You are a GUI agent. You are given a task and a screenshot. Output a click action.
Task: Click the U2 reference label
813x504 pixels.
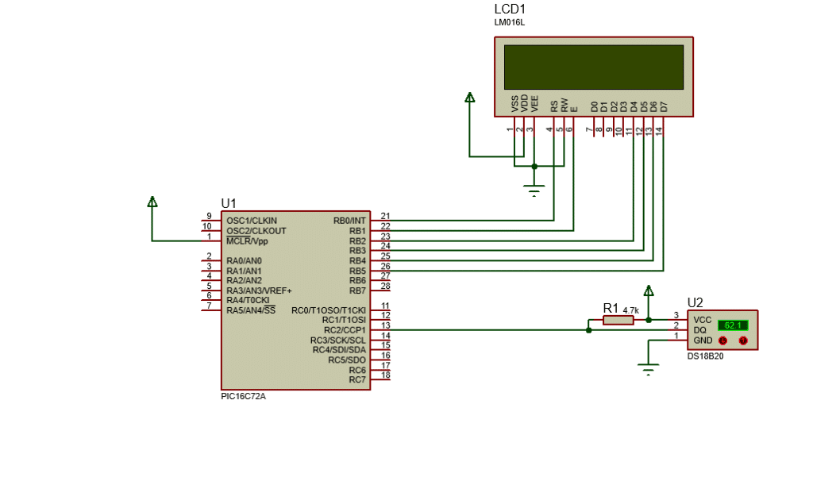pyautogui.click(x=695, y=303)
